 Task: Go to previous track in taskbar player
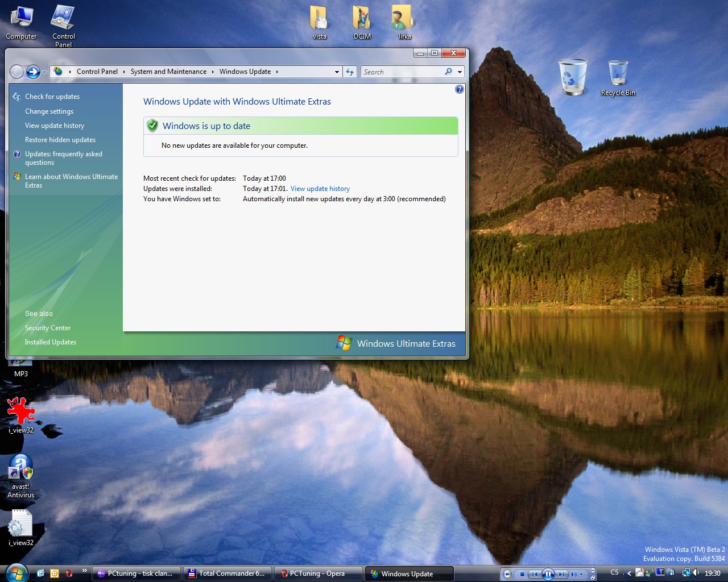click(535, 574)
